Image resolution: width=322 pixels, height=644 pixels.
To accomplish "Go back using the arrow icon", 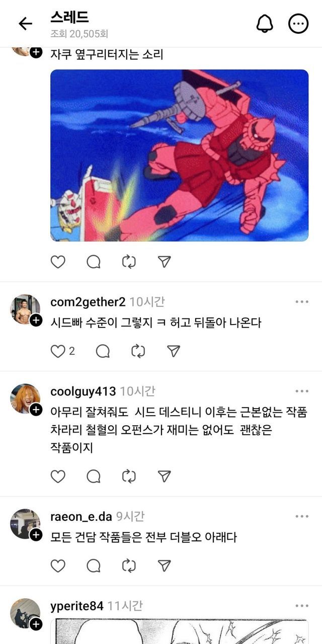I will (25, 24).
